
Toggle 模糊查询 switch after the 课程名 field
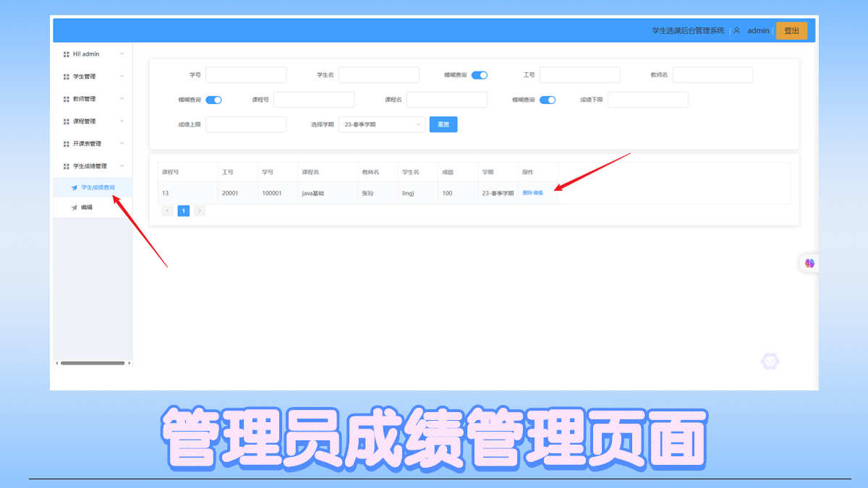[x=548, y=100]
